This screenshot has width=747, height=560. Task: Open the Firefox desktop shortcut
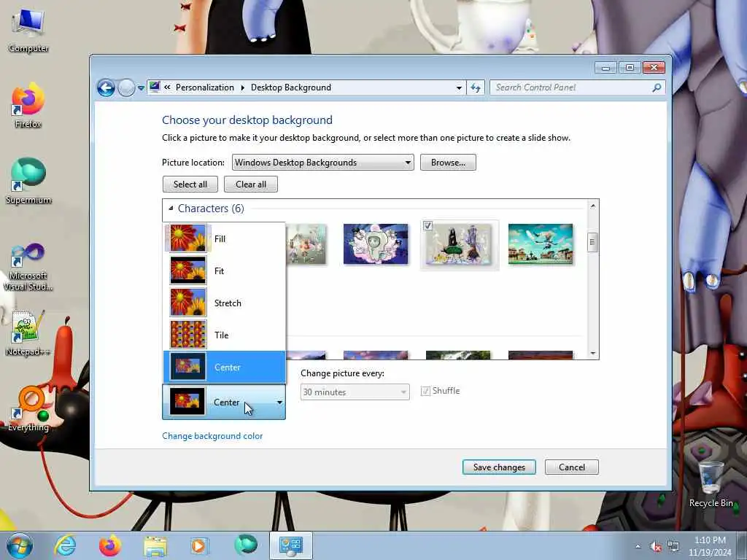click(x=28, y=106)
